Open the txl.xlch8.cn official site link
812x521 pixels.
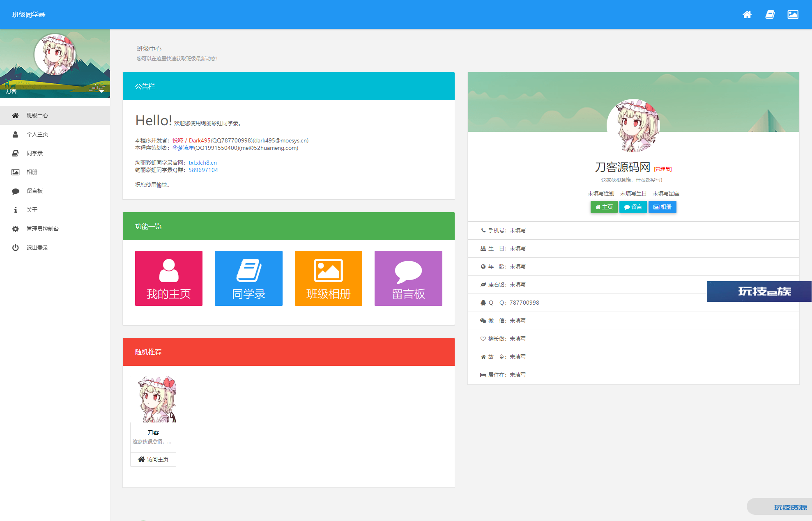click(x=202, y=163)
